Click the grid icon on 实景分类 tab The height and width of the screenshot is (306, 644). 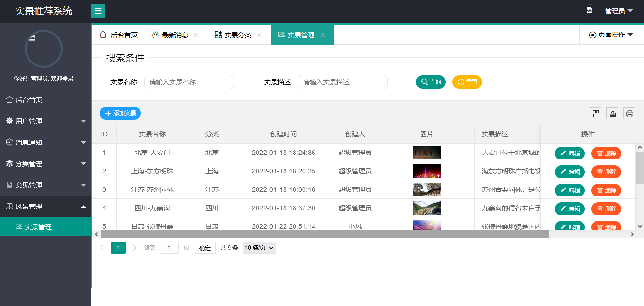219,35
